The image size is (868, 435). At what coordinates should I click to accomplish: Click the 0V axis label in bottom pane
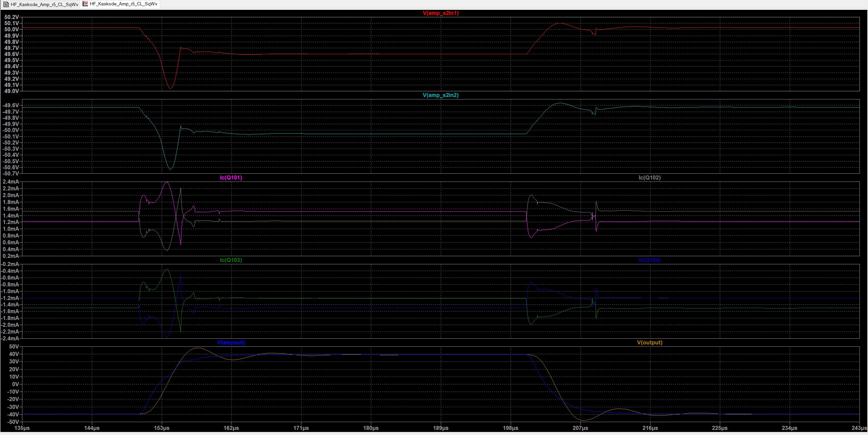tap(16, 384)
